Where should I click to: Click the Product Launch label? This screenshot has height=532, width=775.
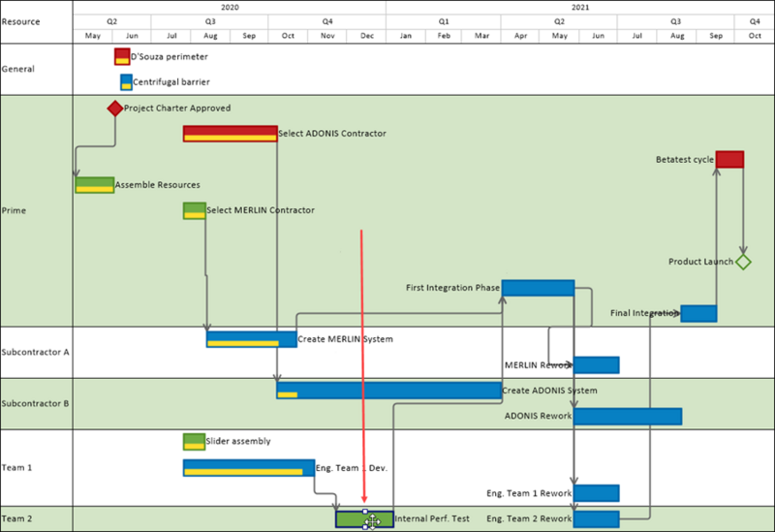coord(700,262)
